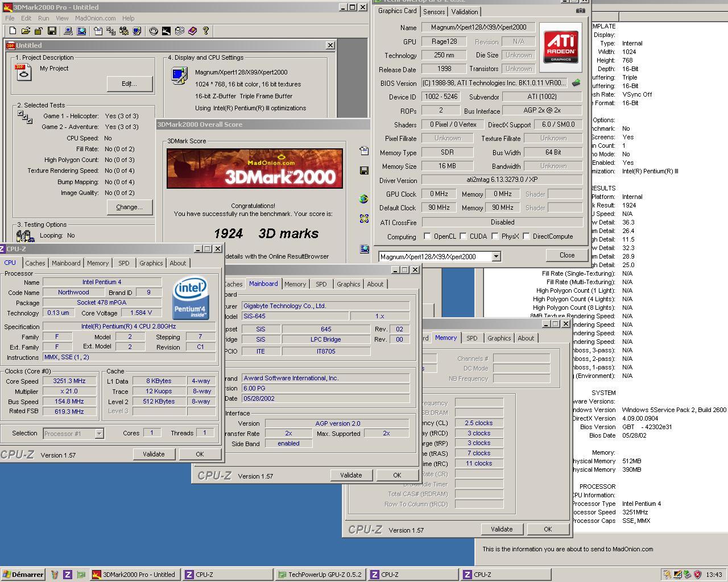Screen dimensions: 728x582
Task: Click the Save floppy icon in 3DMark2000 toolbar
Action: click(x=52, y=31)
